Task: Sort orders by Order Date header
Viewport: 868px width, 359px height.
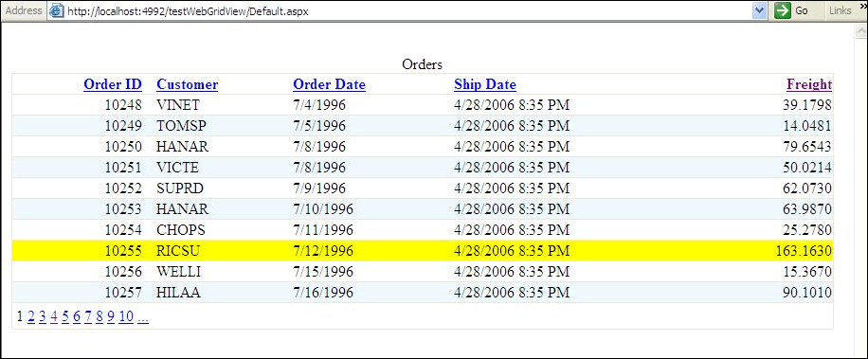Action: (x=330, y=84)
